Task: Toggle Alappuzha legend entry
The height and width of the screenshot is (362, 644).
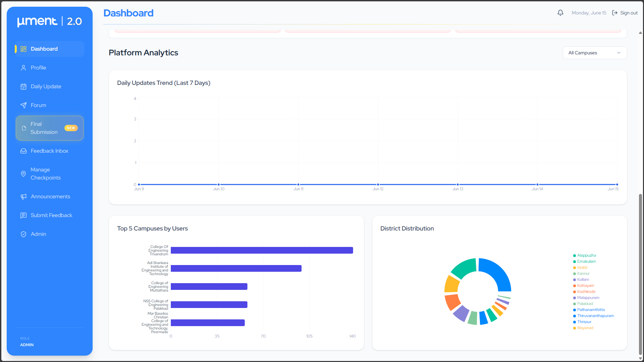Action: coord(585,255)
